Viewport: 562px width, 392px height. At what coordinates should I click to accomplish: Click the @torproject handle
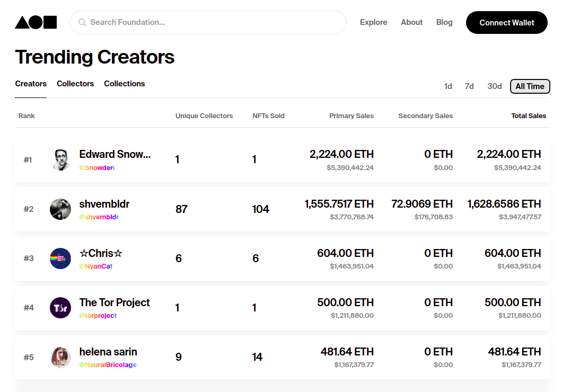(98, 315)
